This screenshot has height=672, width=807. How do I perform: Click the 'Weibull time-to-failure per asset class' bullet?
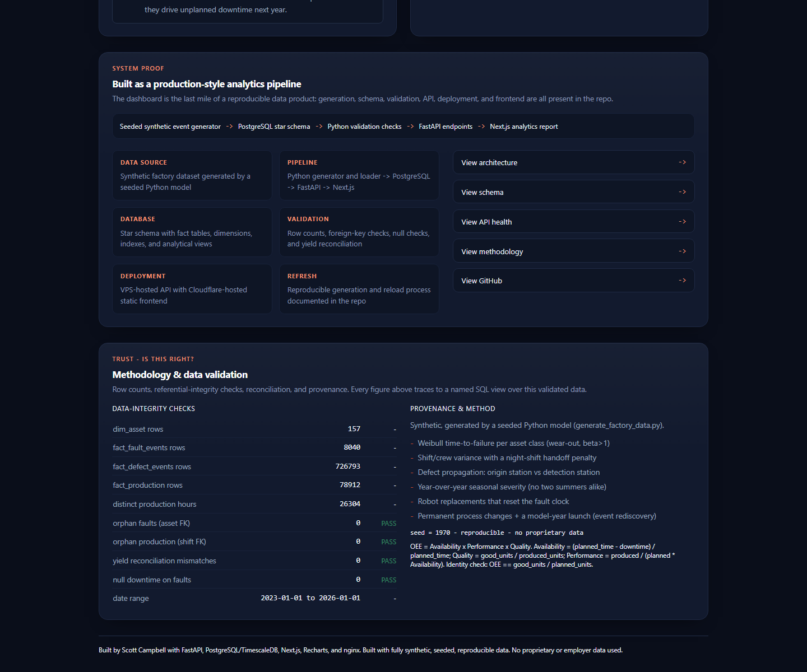click(513, 443)
